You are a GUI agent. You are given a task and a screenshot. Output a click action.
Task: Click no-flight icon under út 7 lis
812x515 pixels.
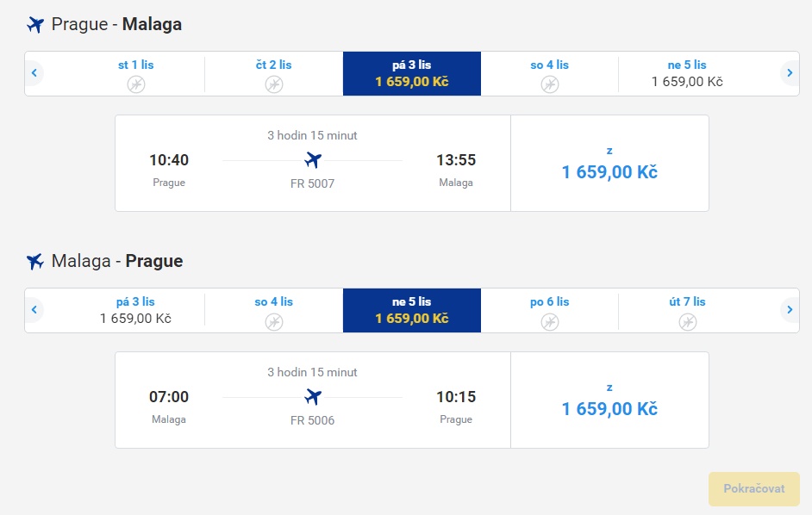(688, 322)
